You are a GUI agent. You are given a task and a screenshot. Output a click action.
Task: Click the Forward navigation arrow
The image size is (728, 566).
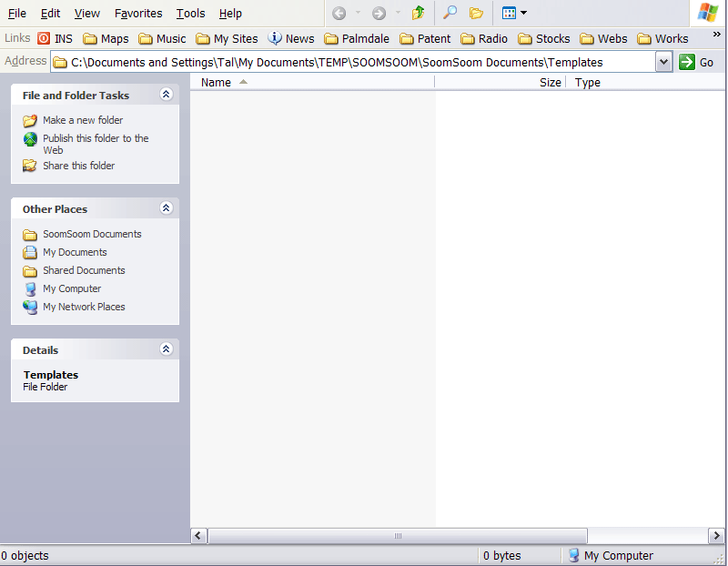tap(379, 13)
